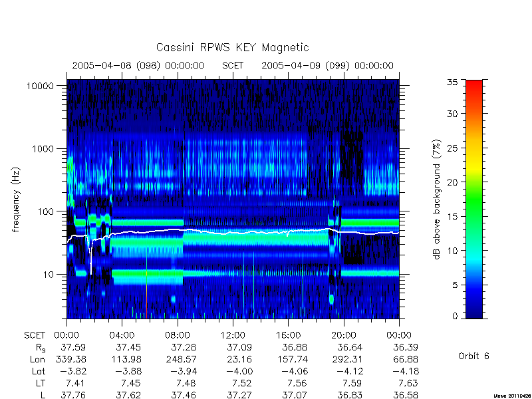Viewport: 532px width, 399px height.
Task: Click the start date '2005-04-08 (098) 00:00:00'
Action: tap(138, 65)
